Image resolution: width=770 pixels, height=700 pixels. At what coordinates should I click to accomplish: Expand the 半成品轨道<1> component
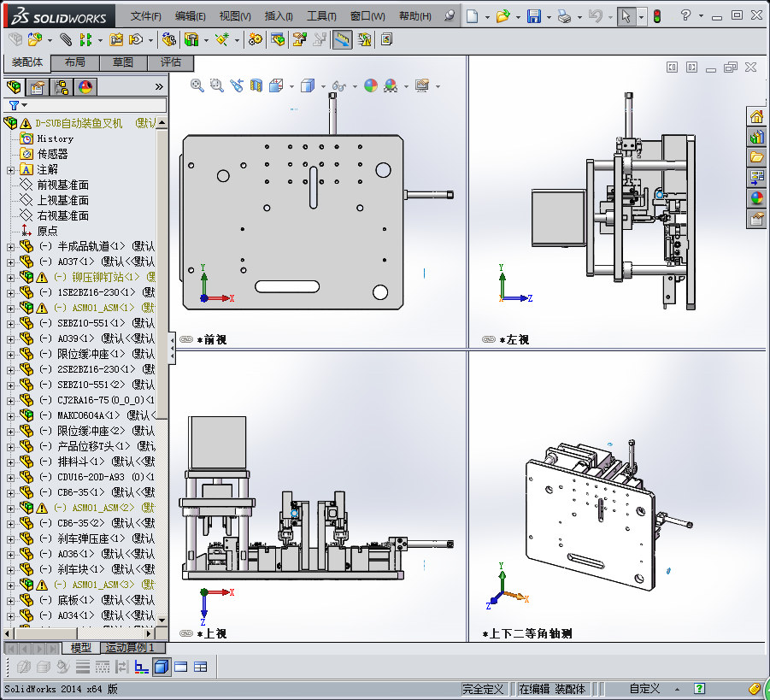coord(10,247)
